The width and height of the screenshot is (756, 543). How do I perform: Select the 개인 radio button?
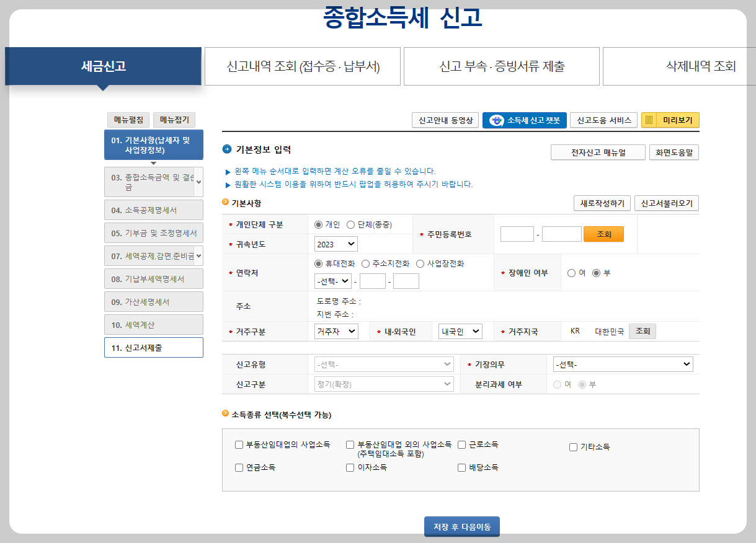319,225
